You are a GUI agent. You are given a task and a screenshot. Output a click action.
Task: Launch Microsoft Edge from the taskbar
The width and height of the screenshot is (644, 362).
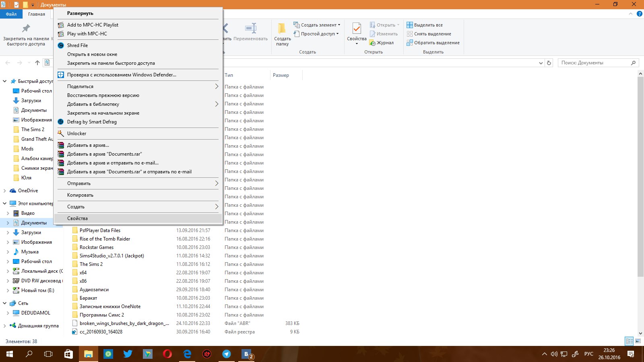tap(187, 354)
